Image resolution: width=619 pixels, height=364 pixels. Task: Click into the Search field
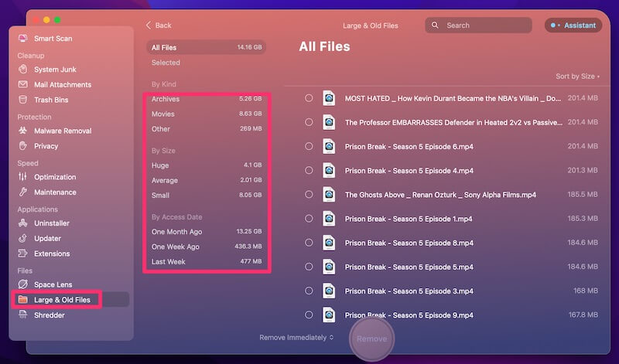click(x=478, y=26)
